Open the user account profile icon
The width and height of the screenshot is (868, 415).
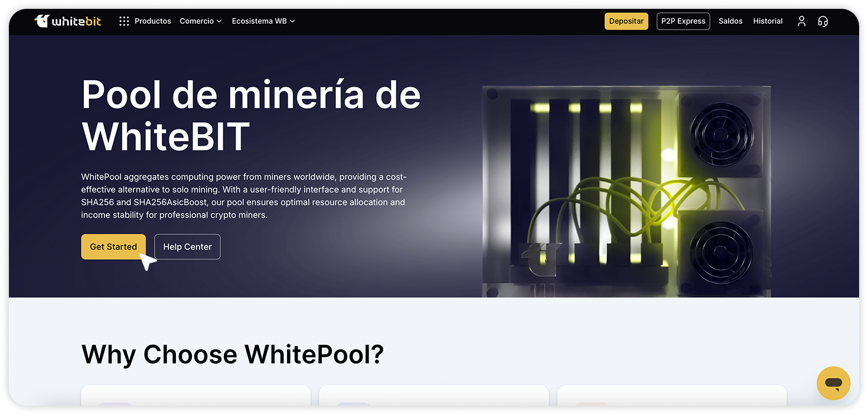coord(801,21)
